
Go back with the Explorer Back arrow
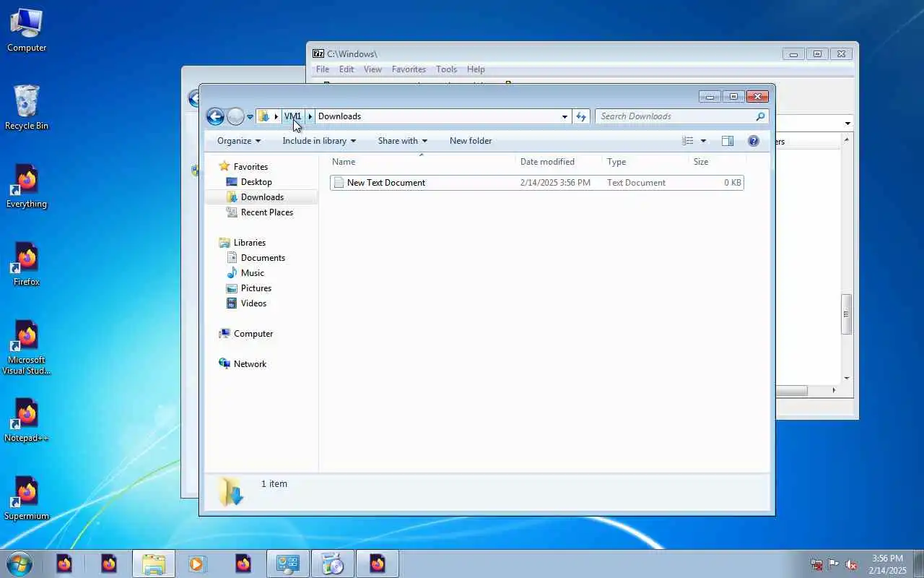(x=215, y=116)
